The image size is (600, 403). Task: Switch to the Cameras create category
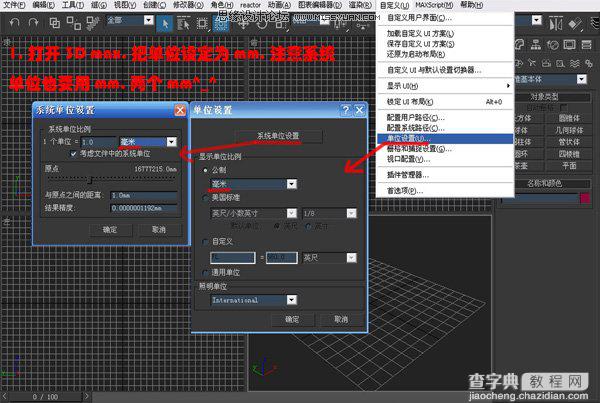pos(546,63)
